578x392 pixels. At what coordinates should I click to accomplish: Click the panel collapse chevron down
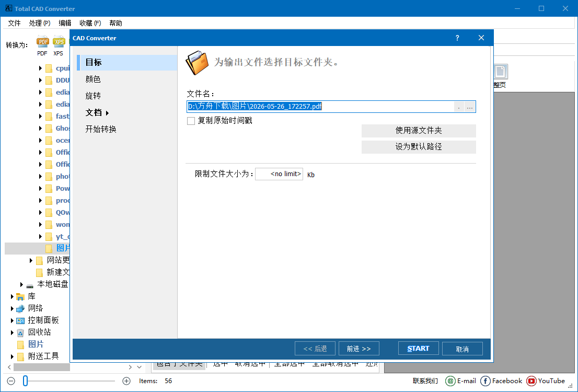[x=140, y=367]
